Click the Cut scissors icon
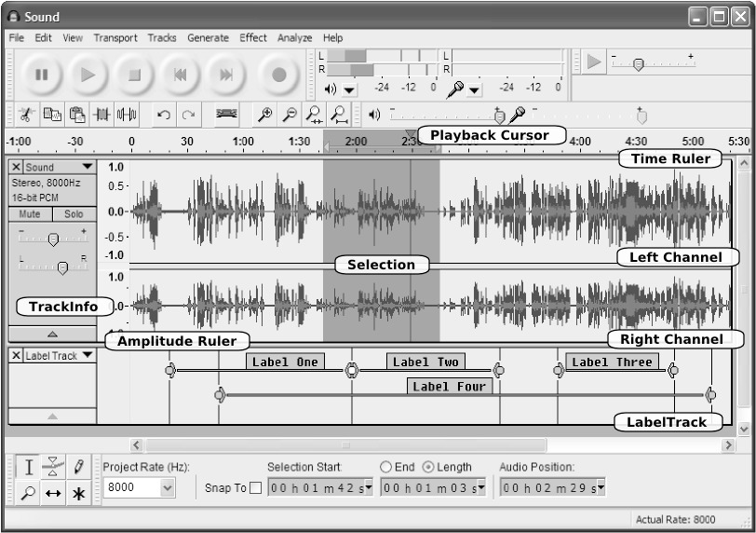This screenshot has height=533, width=756. click(x=25, y=115)
